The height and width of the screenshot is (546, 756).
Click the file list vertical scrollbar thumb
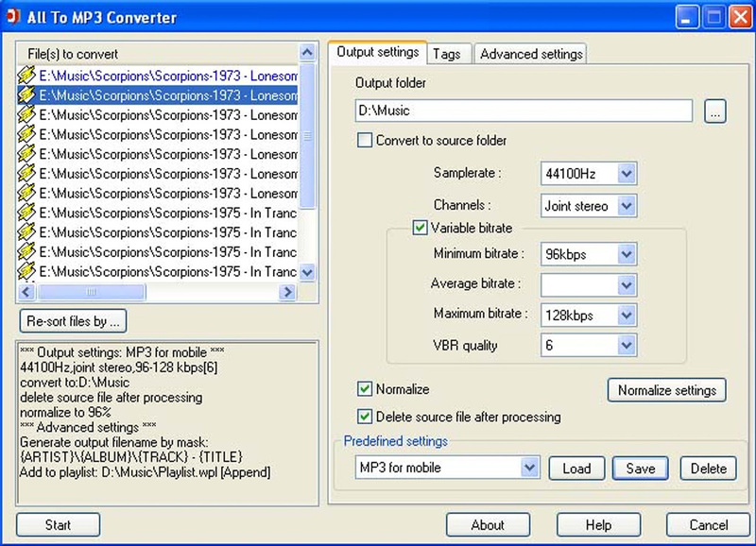pos(307,135)
